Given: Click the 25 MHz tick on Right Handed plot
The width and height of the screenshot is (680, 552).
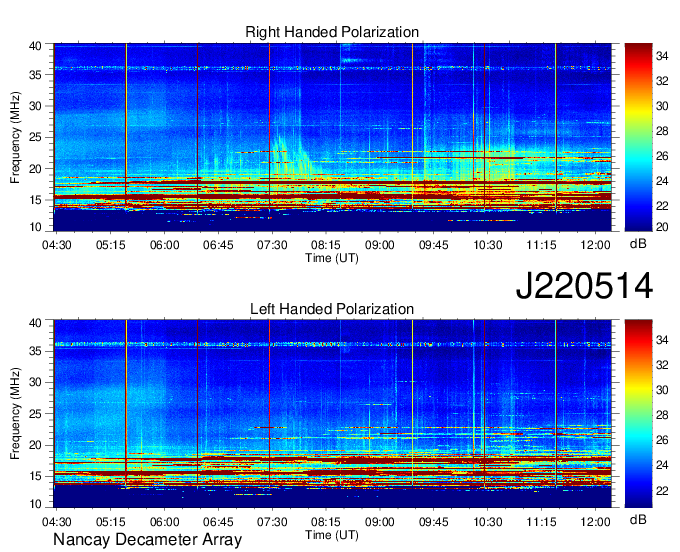Looking at the screenshot, I should [35, 137].
